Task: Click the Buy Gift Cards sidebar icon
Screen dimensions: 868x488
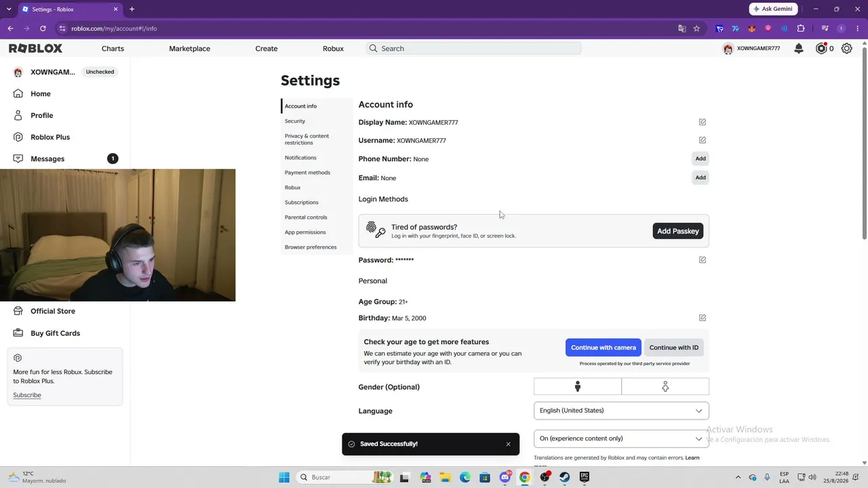Action: coord(18,333)
